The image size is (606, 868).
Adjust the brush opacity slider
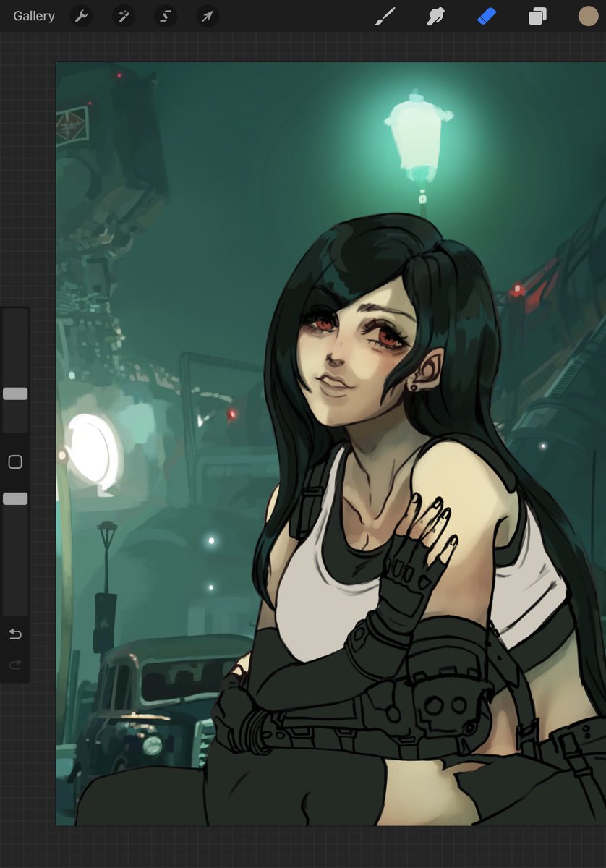pyautogui.click(x=15, y=498)
